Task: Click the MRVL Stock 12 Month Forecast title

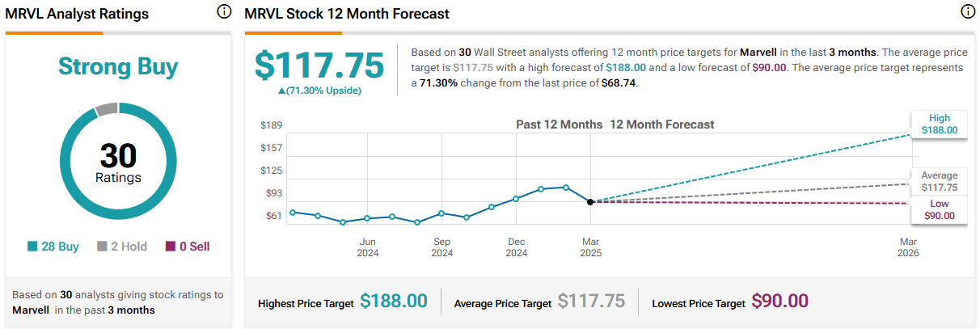Action: tap(347, 14)
